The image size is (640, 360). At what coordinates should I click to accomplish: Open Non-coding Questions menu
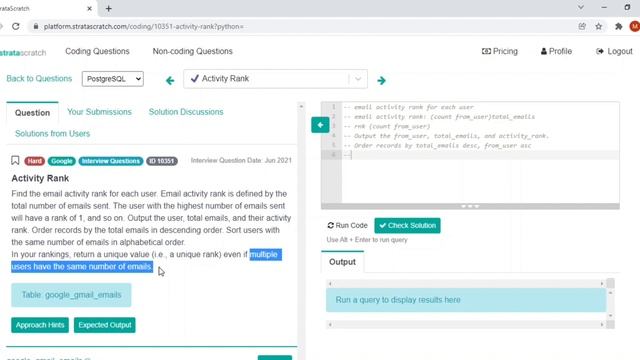pos(193,51)
